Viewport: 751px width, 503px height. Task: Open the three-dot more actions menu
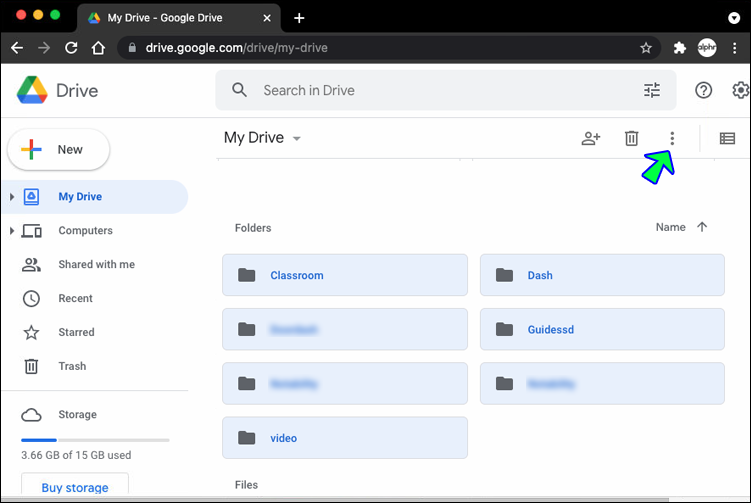pyautogui.click(x=672, y=139)
